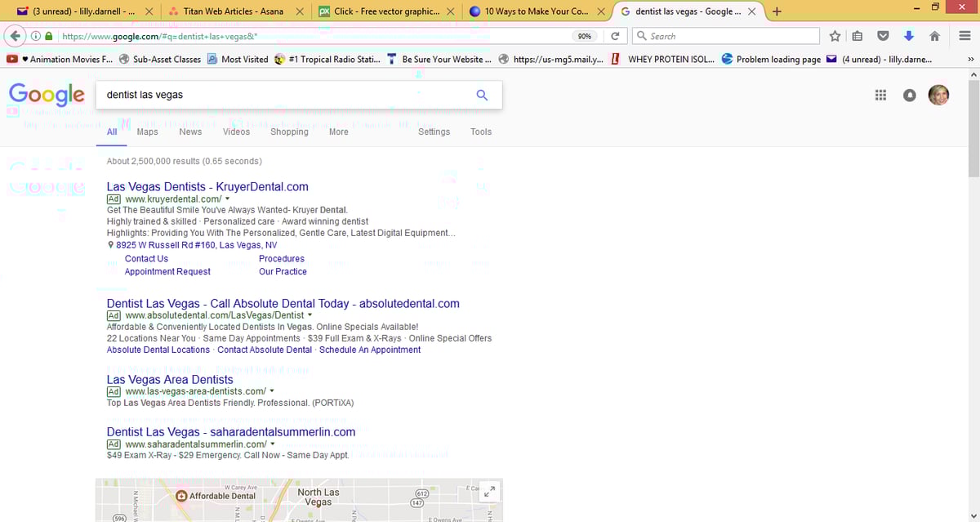
Task: Expand the saharadentalsummerlin.com ad dropdown arrow
Action: coord(273,444)
